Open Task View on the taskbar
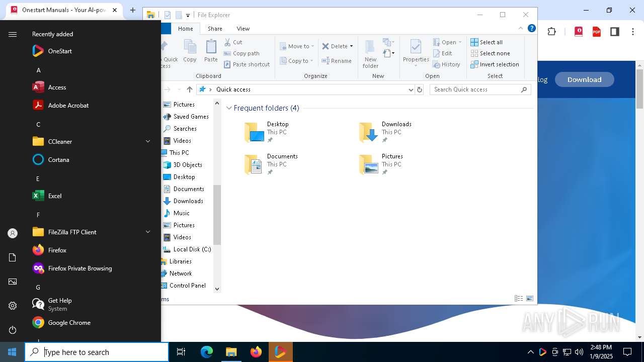This screenshot has width=644, height=362. [x=181, y=352]
